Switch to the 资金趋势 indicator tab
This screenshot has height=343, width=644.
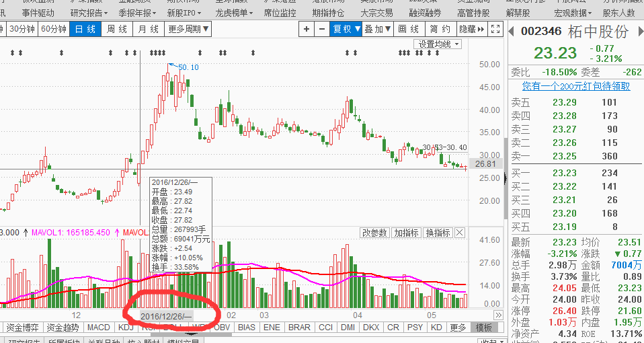click(63, 328)
